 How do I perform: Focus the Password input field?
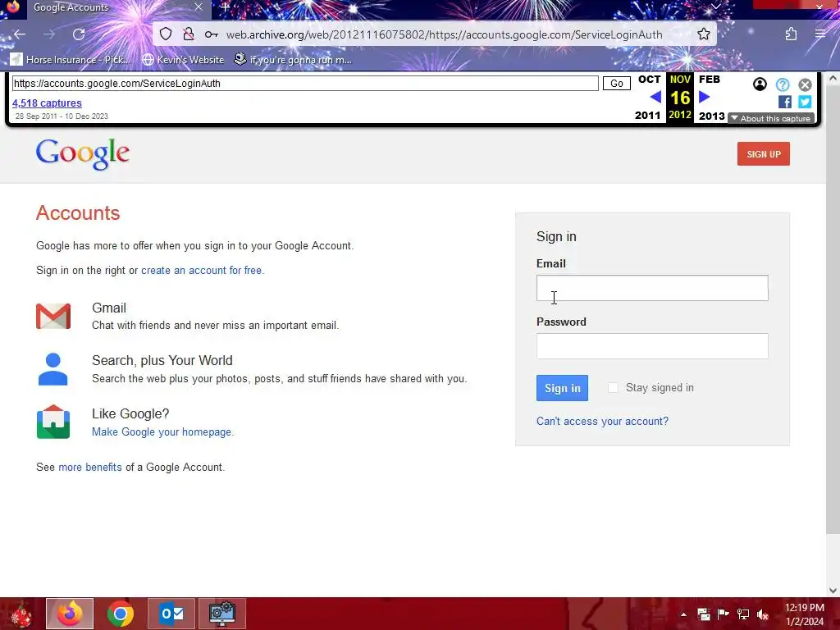[652, 346]
